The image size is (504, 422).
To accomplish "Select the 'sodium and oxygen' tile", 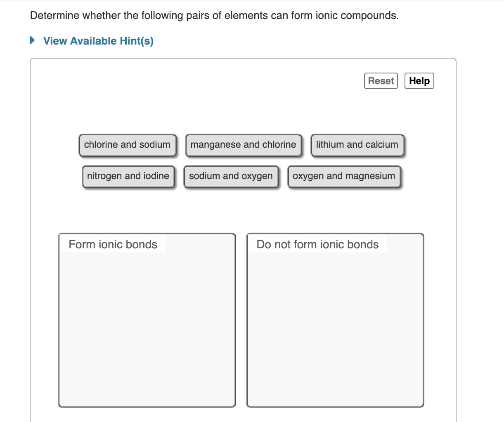I will [x=231, y=176].
